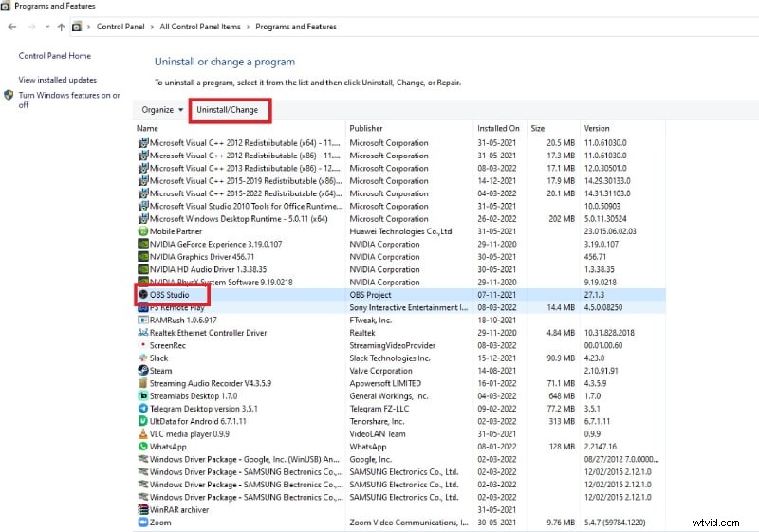The width and height of the screenshot is (759, 532).
Task: Click the All Control Panel Items breadcrumb
Action: click(202, 27)
